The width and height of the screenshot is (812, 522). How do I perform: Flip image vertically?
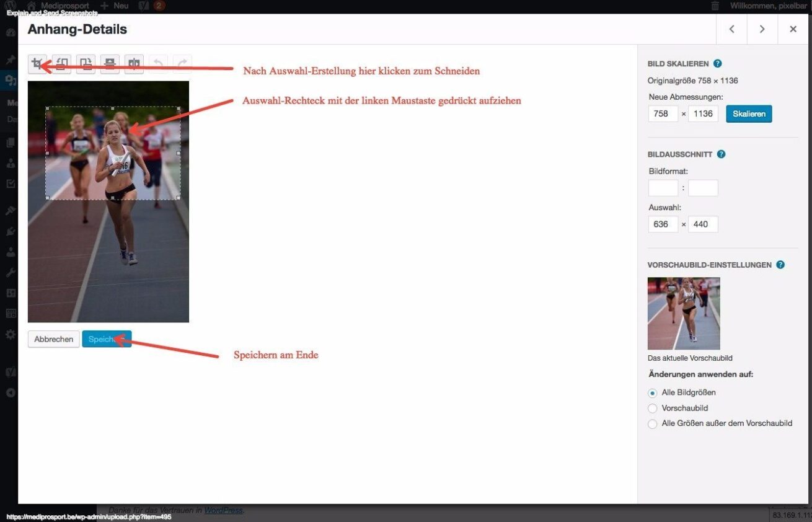pyautogui.click(x=110, y=64)
